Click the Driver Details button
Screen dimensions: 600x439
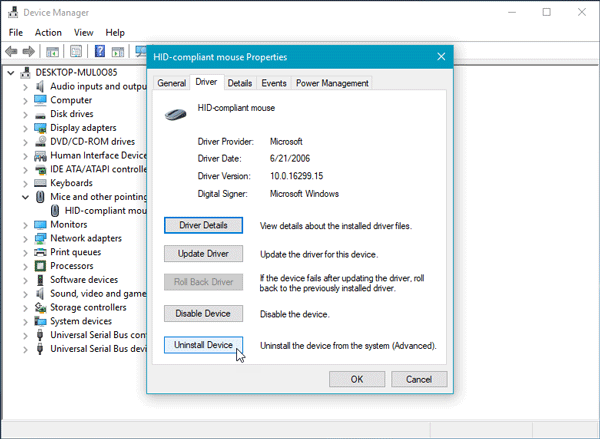pyautogui.click(x=203, y=225)
